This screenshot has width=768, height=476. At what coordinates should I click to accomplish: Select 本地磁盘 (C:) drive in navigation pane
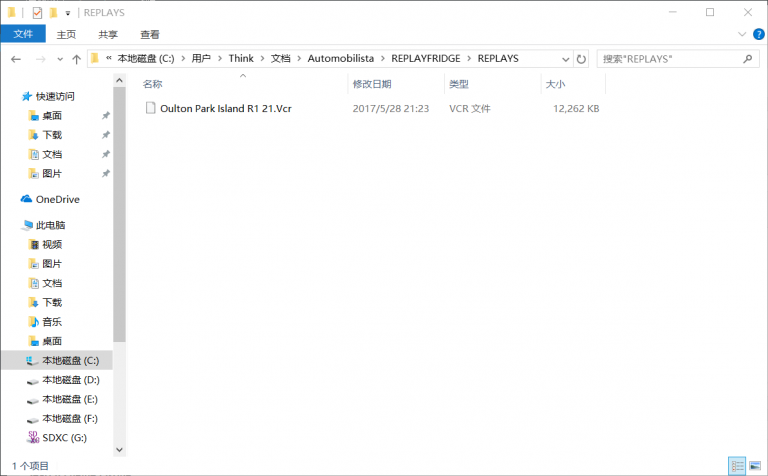pos(70,360)
